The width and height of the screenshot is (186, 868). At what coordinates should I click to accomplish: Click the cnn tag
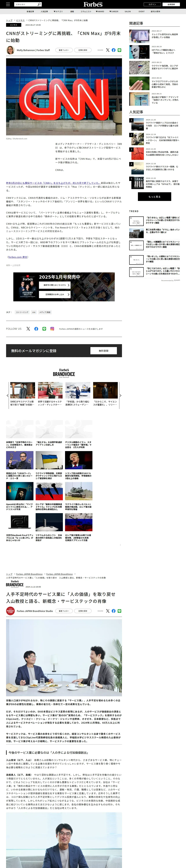(x=34, y=312)
